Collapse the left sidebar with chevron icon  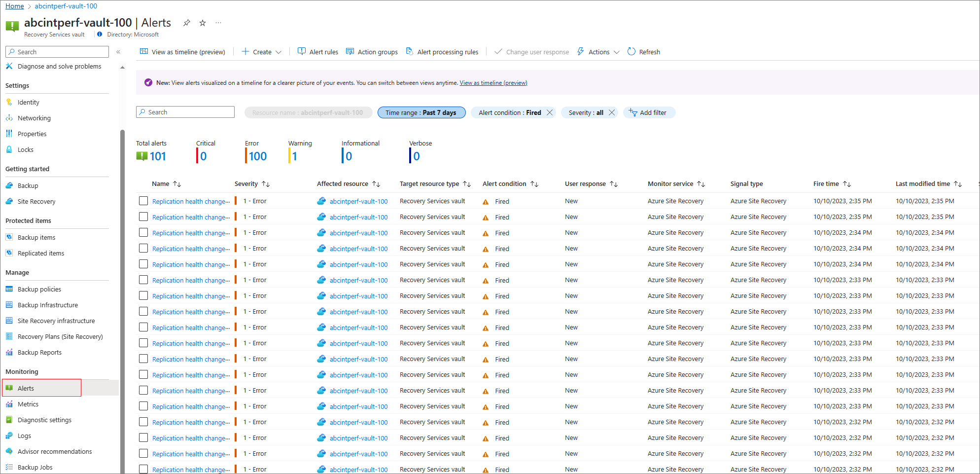click(118, 52)
